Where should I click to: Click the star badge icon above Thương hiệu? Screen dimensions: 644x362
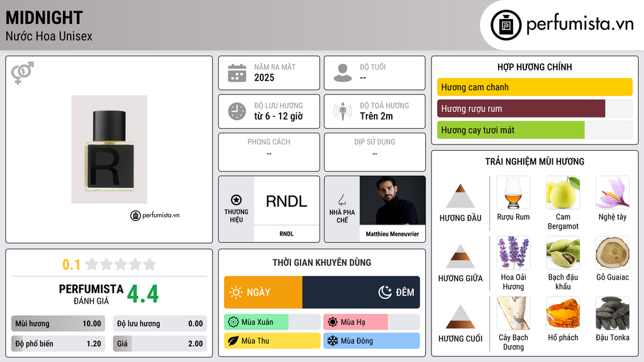tap(236, 200)
